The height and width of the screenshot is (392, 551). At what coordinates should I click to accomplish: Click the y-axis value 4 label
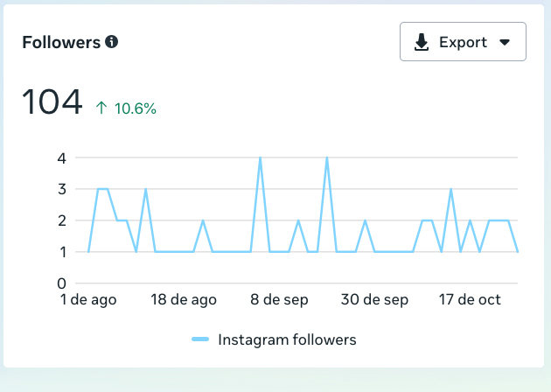(x=62, y=157)
